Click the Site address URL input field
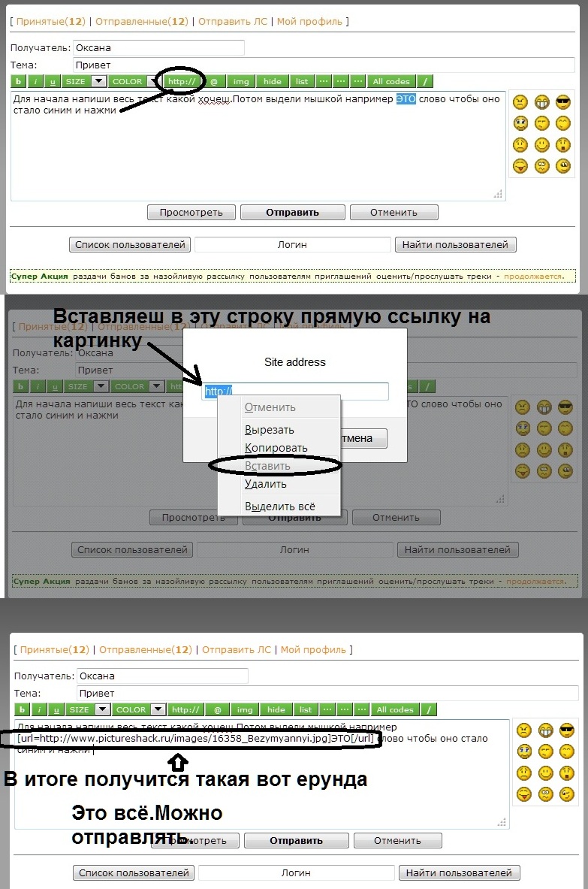 [x=296, y=392]
